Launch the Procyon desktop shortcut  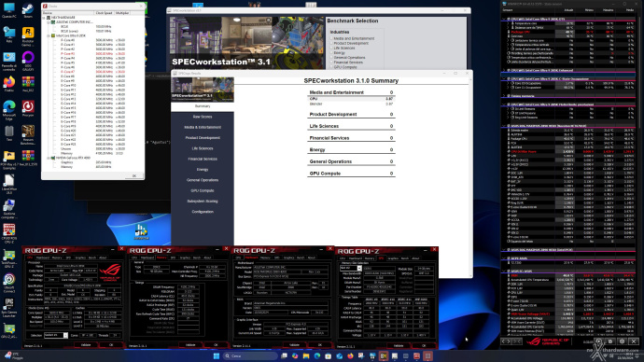(x=28, y=109)
